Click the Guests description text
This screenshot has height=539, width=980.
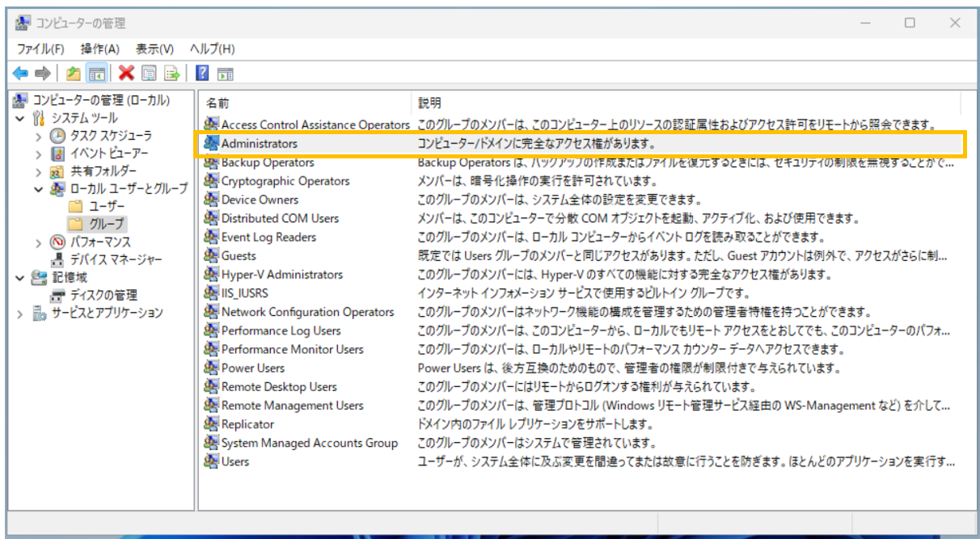[x=682, y=255]
